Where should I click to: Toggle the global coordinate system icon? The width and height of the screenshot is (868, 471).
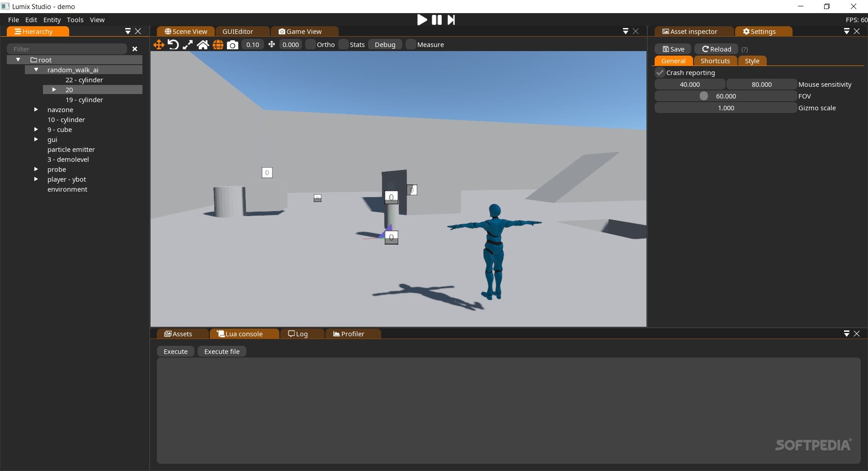[218, 45]
